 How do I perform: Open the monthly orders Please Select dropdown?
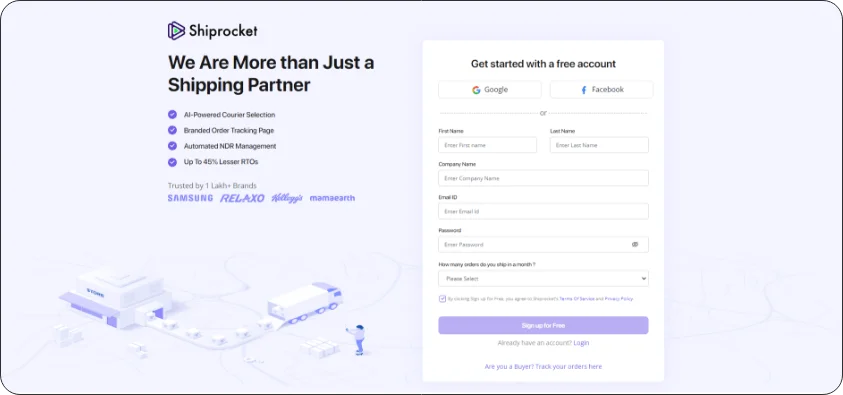544,278
